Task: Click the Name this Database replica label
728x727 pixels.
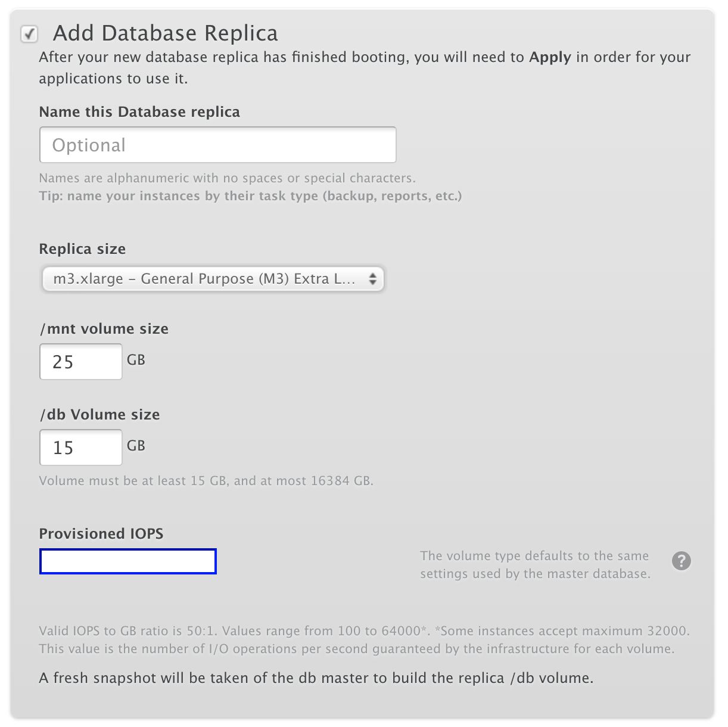Action: click(139, 112)
